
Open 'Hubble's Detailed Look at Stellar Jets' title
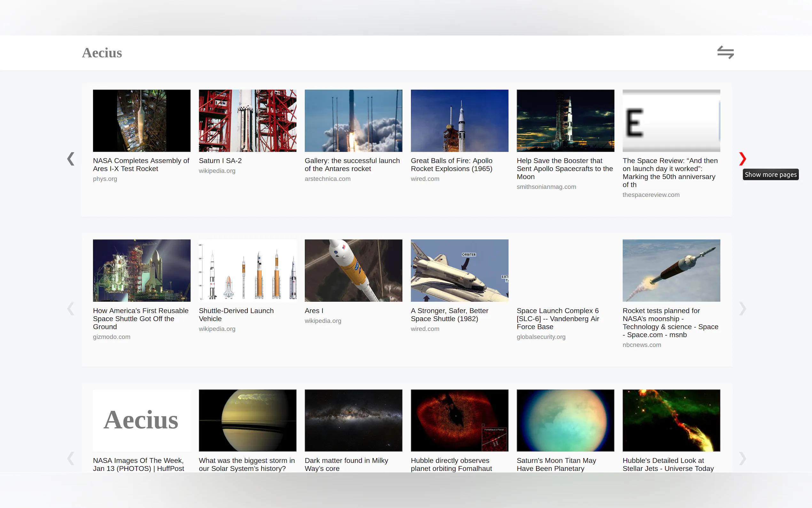pyautogui.click(x=668, y=464)
